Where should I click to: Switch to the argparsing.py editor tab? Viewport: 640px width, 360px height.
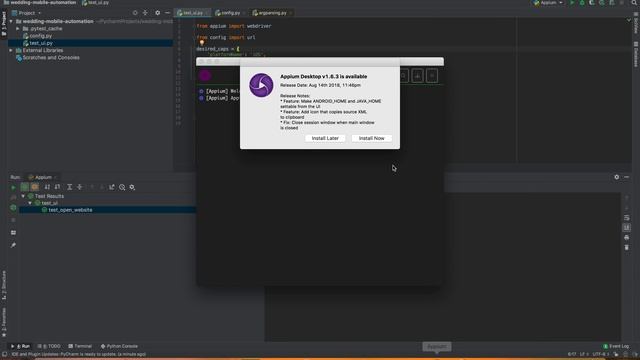271,13
